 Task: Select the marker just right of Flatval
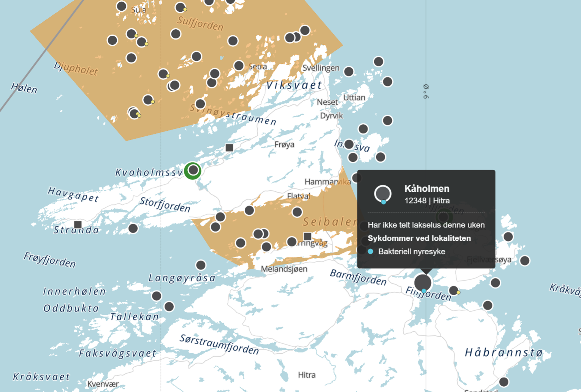[297, 212]
